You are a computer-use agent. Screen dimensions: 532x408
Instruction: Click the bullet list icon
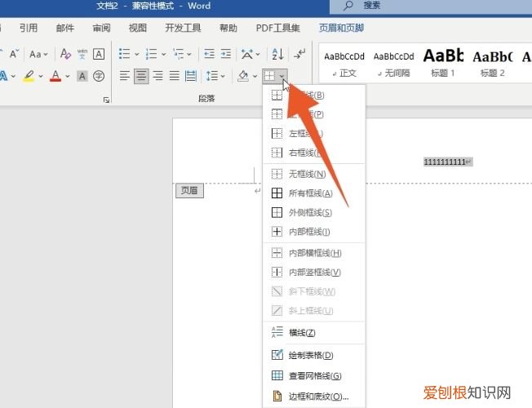click(125, 54)
